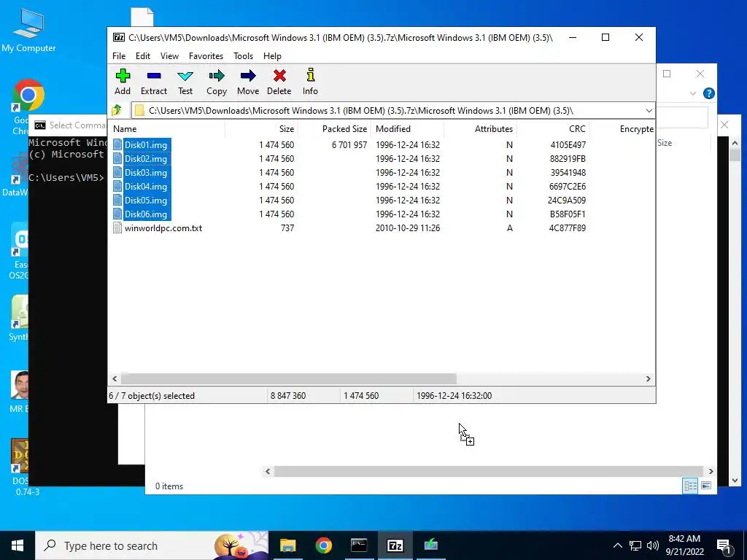Click the Command Prompt title bar icon
747x560 pixels.
[x=40, y=125]
